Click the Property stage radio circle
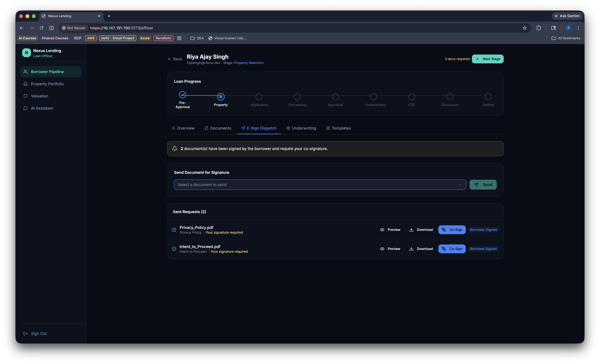Image resolution: width=600 pixels, height=364 pixels. click(221, 97)
